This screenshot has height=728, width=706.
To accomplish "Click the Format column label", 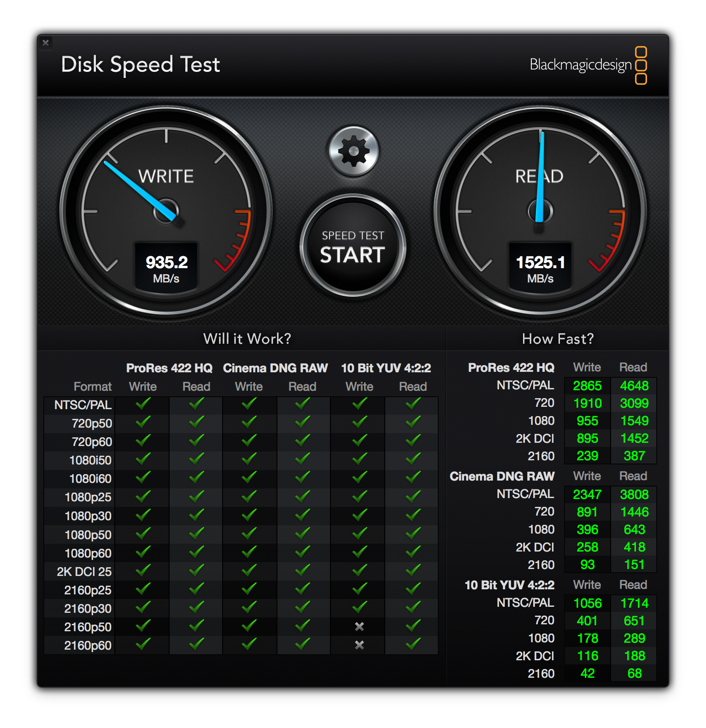I will (x=93, y=387).
